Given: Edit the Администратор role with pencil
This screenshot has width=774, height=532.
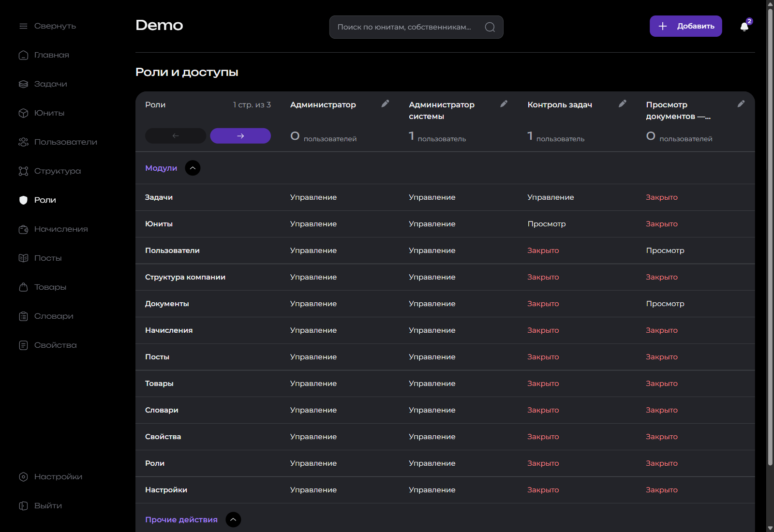Looking at the screenshot, I should (x=385, y=103).
